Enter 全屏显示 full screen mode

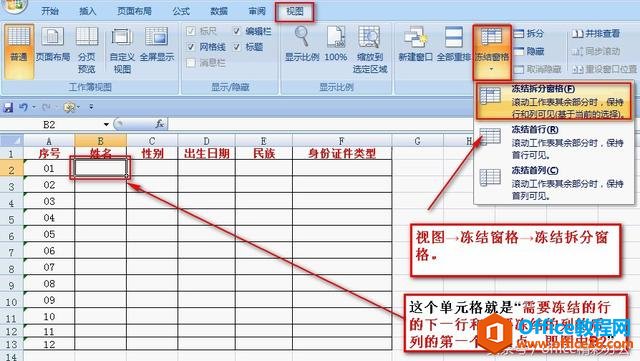pyautogui.click(x=157, y=44)
